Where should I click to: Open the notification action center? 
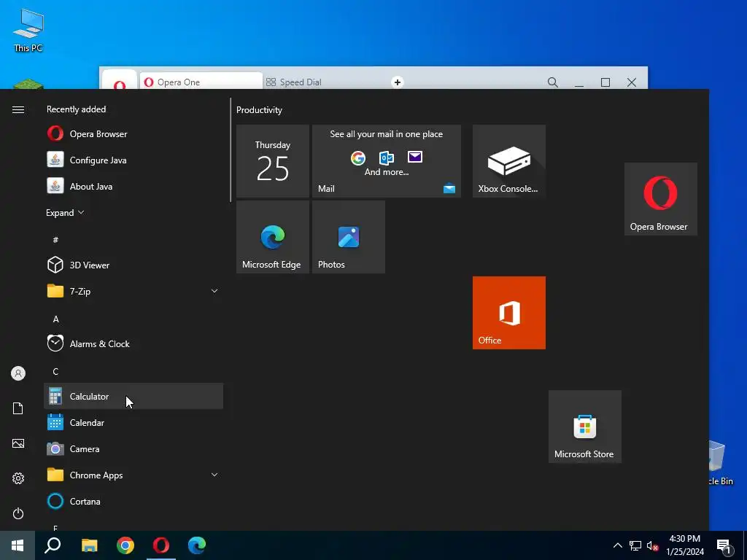point(725,547)
